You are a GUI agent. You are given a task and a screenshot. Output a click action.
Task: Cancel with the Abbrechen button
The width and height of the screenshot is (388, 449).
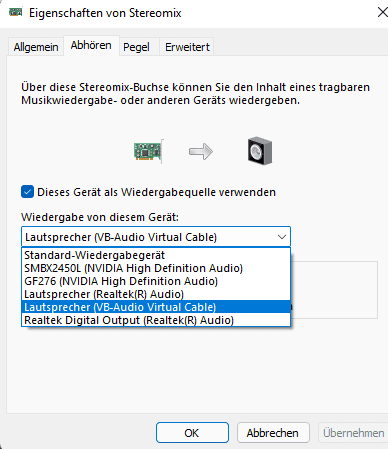[273, 433]
